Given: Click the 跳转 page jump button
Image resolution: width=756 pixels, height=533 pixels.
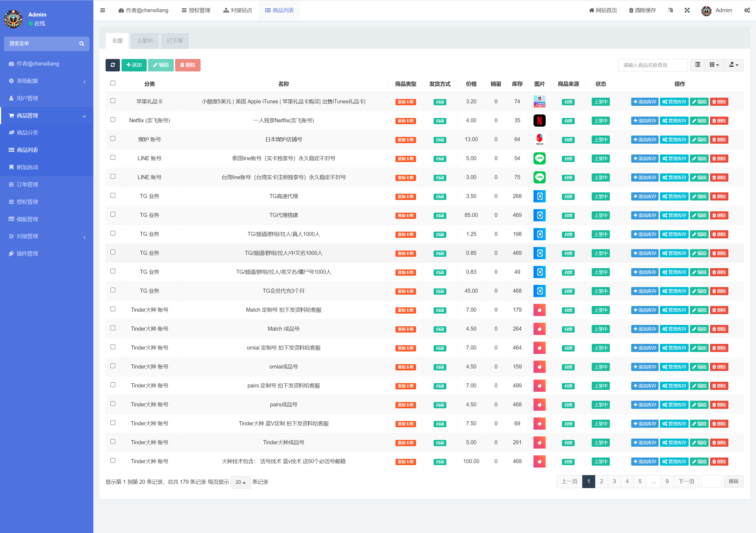Looking at the screenshot, I should [733, 481].
